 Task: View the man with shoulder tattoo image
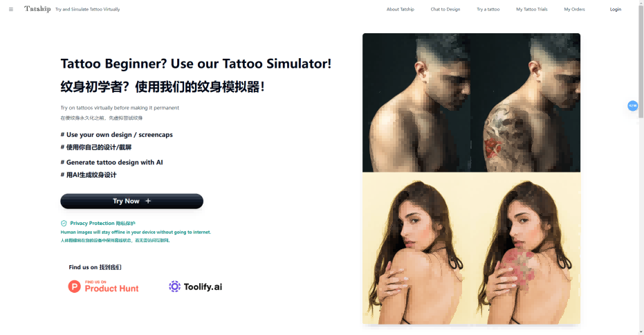pos(526,102)
